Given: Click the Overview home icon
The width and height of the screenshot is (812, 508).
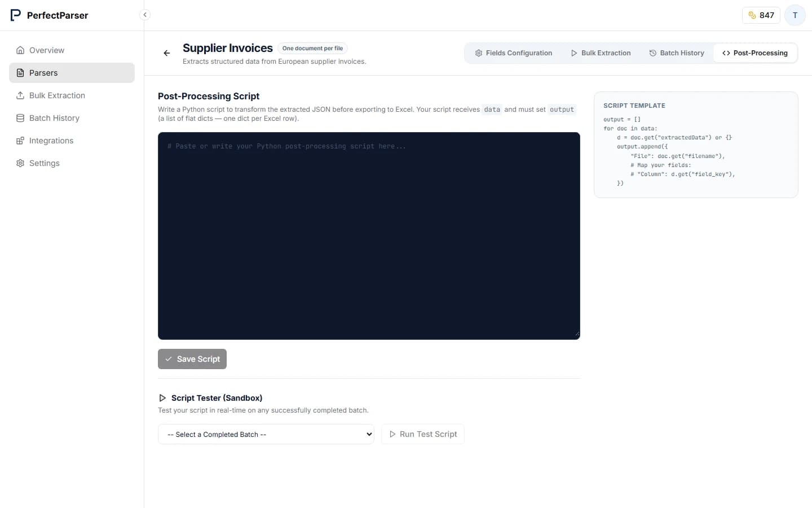Looking at the screenshot, I should coord(20,50).
